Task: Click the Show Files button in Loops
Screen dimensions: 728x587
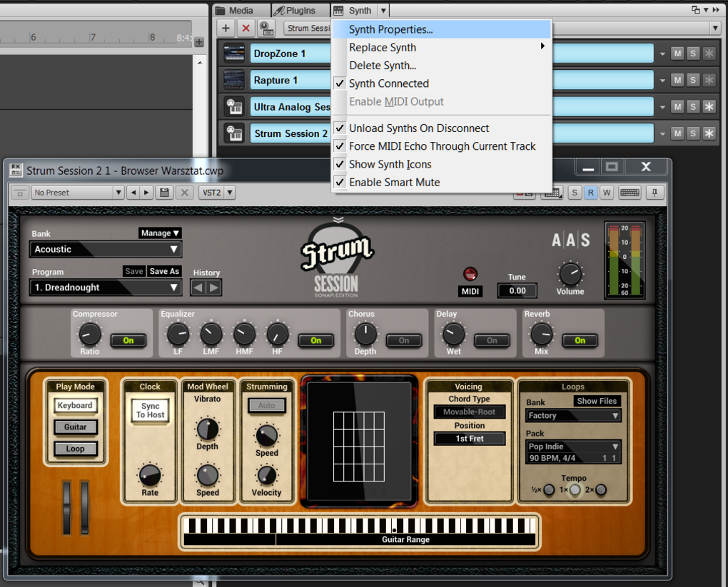Action: pos(597,401)
